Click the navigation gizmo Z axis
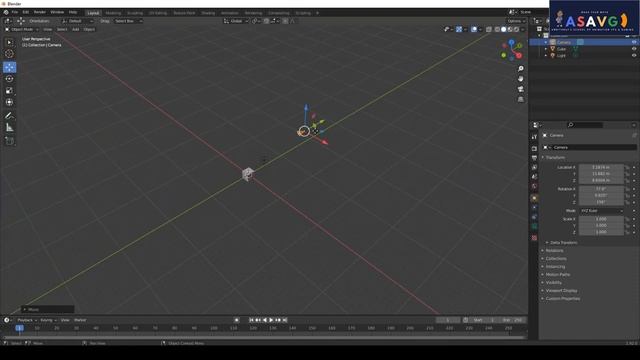640x360 pixels. click(511, 42)
